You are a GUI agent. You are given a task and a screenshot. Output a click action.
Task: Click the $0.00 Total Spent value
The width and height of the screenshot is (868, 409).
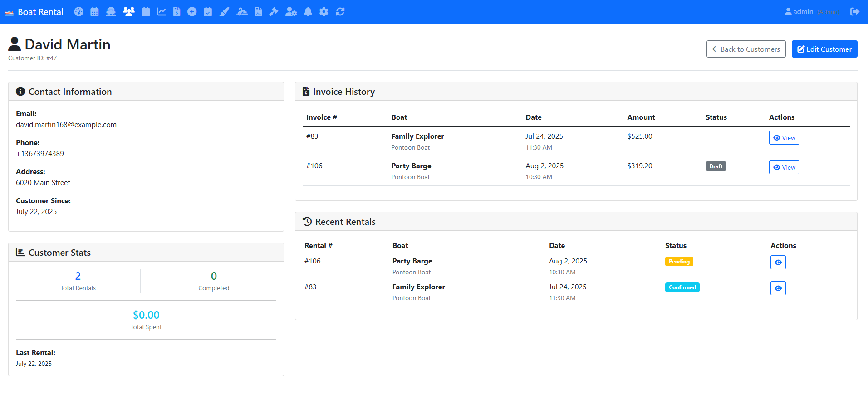tap(146, 315)
